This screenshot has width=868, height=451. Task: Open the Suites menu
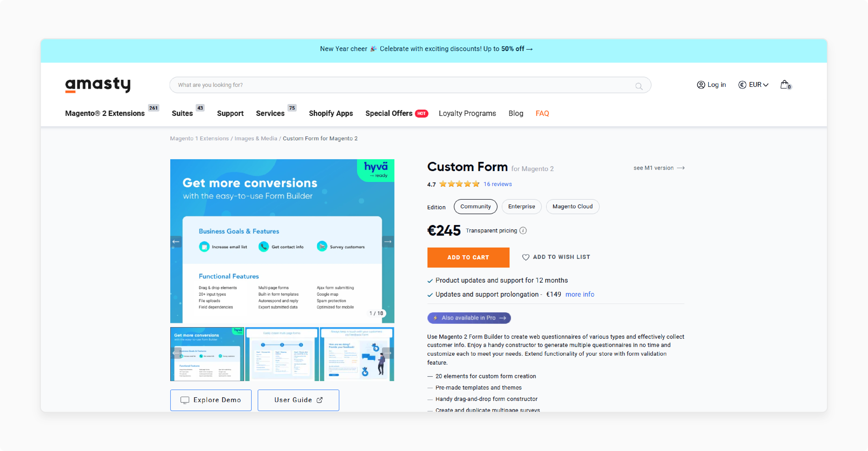tap(182, 113)
